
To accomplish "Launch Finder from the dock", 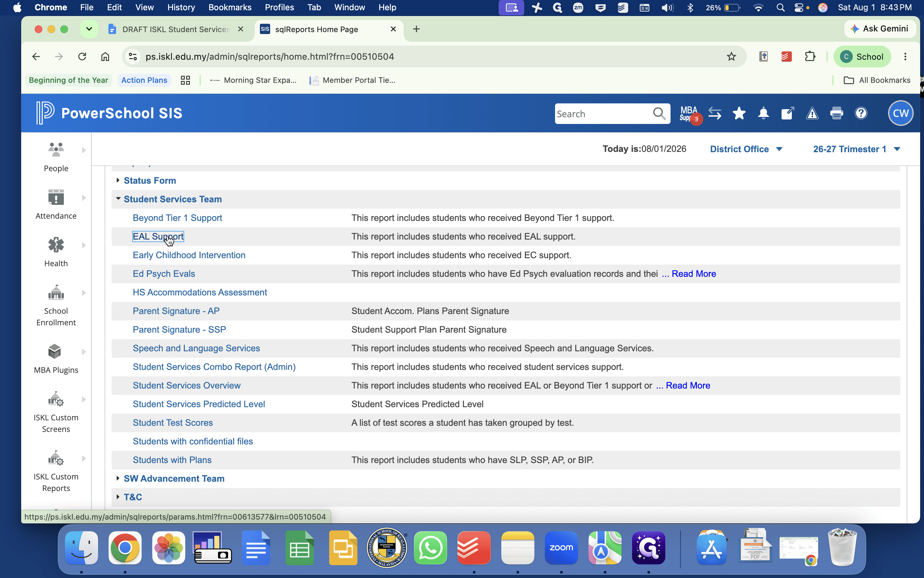I will tap(81, 548).
